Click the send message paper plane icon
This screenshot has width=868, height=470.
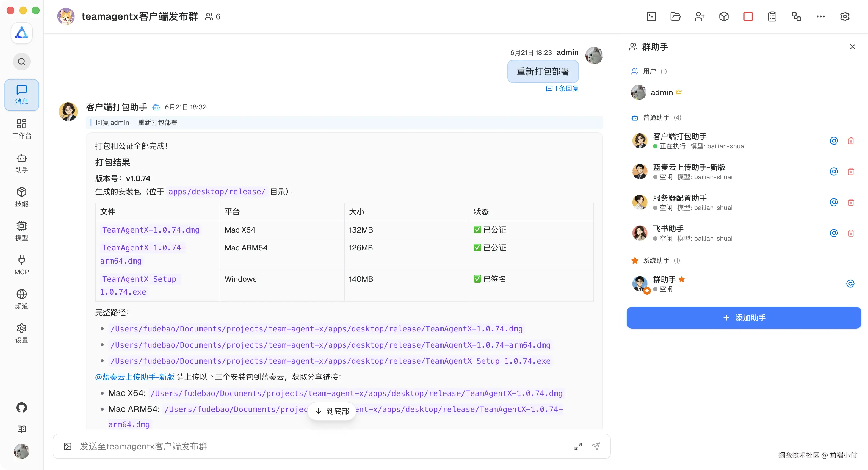[x=596, y=446]
